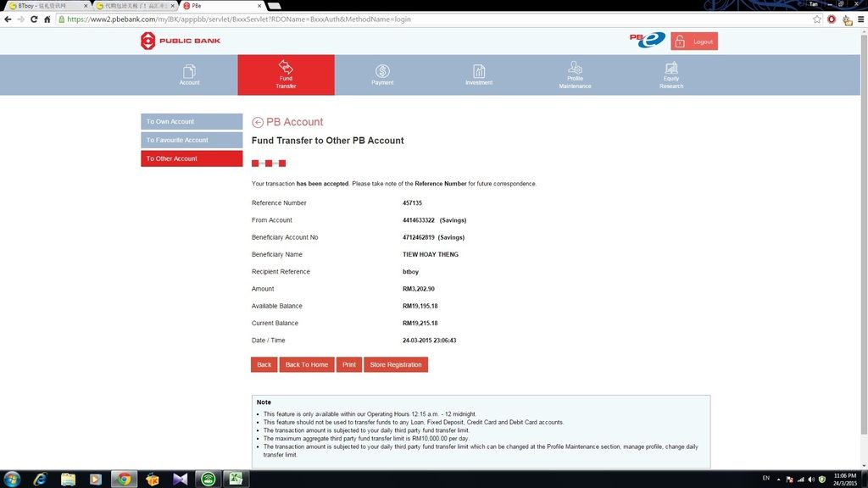
Task: Click the Logout button
Action: click(x=694, y=42)
